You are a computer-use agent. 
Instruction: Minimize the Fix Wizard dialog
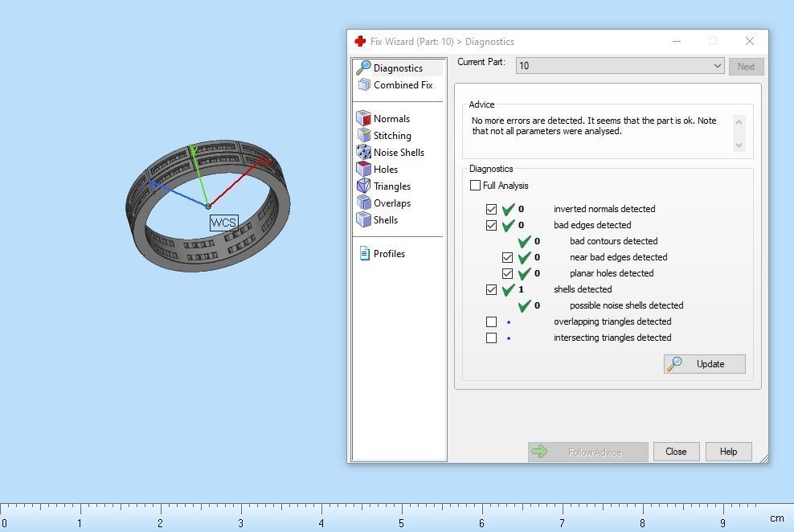pyautogui.click(x=677, y=41)
